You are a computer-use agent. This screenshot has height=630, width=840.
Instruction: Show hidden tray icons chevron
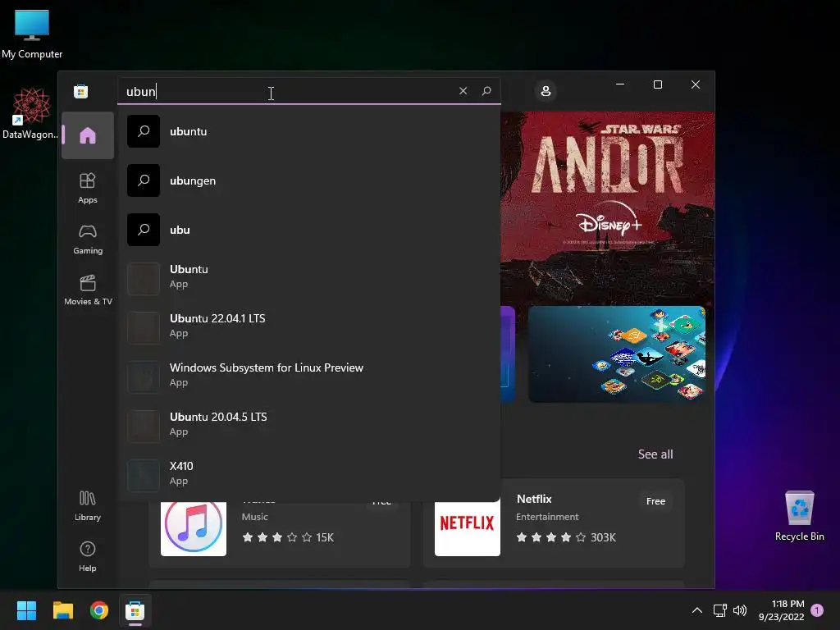697,610
